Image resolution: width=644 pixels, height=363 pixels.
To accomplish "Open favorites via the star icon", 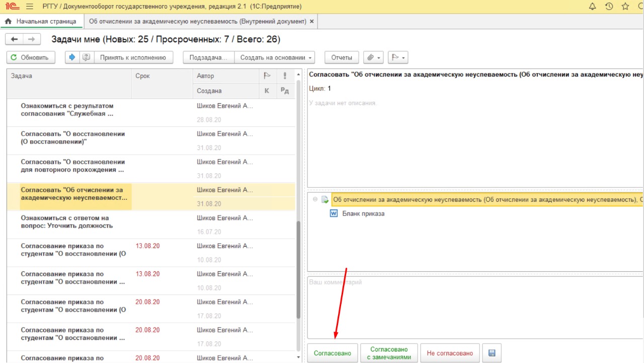I will click(x=625, y=7).
